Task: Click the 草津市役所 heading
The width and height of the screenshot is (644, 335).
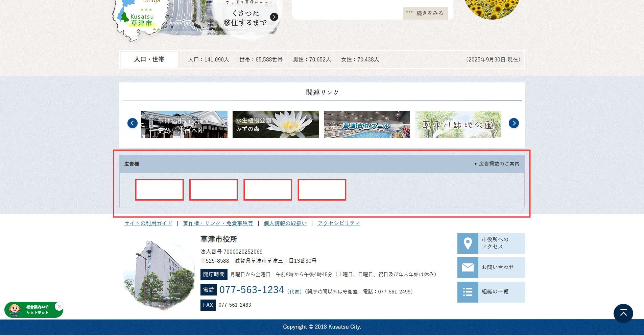Action: (219, 239)
